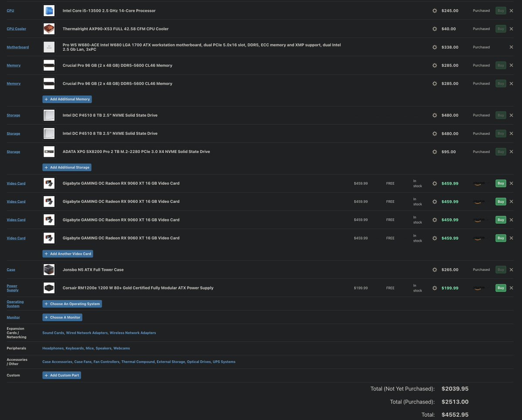Screen dimensions: 522x420
Task: Click the Corsair RM1200e power supply thumbnail
Action: click(x=49, y=288)
